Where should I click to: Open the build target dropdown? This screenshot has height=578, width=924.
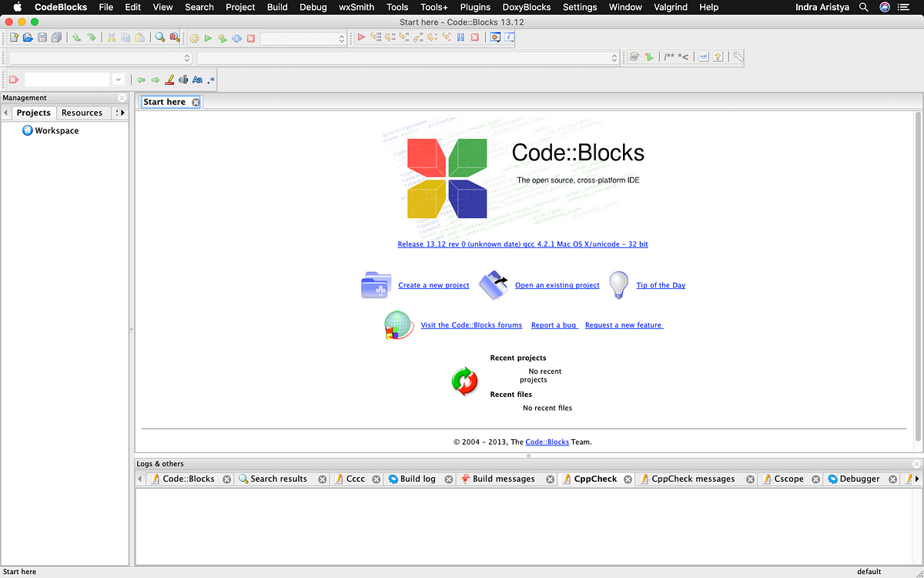point(303,39)
